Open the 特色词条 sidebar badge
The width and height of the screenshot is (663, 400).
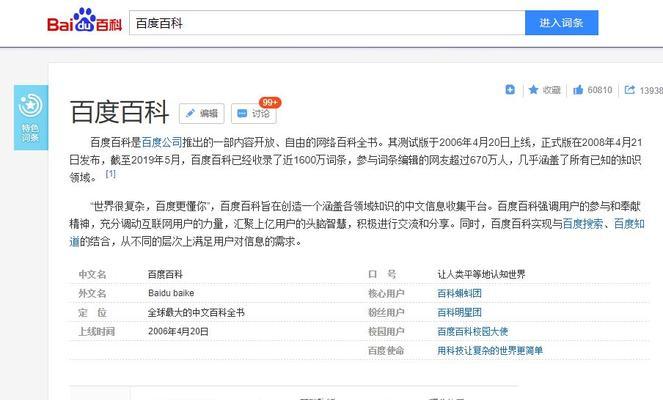pos(31,118)
